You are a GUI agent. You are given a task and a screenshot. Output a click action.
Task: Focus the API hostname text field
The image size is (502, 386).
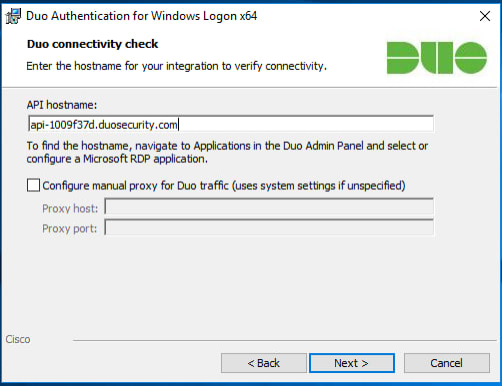pos(231,125)
